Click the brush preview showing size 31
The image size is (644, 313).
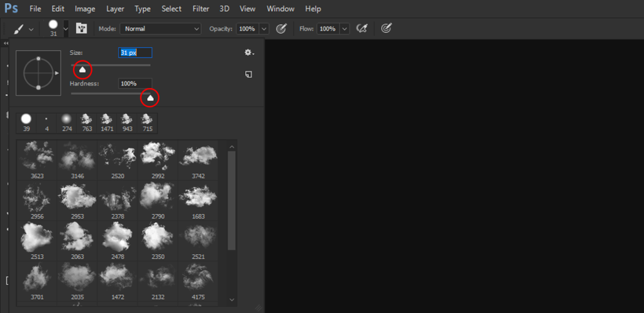pos(53,28)
